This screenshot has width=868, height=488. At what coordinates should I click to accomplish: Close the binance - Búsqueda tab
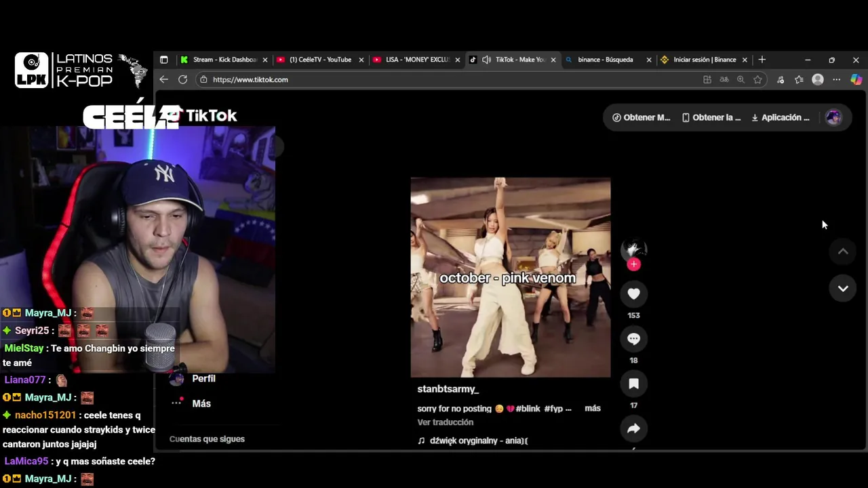649,60
